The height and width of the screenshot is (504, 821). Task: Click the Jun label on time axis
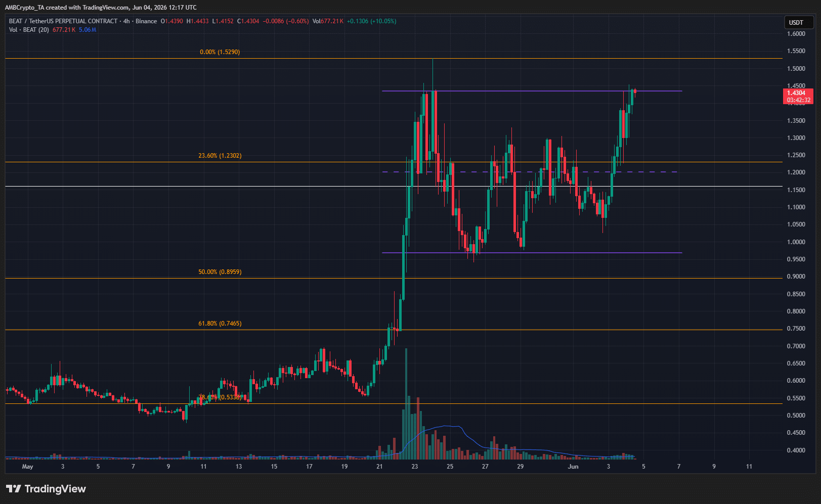point(573,467)
